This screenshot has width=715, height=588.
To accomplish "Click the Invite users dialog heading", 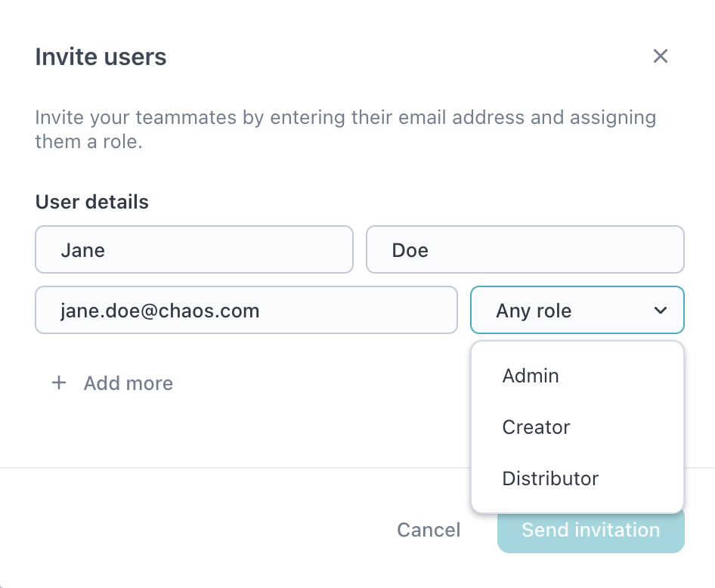I will [101, 57].
